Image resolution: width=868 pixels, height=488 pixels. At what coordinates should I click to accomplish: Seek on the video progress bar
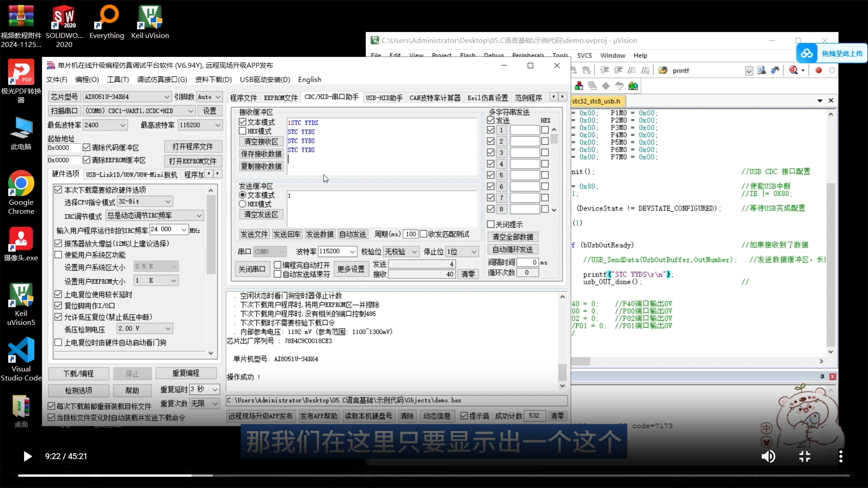click(434, 475)
